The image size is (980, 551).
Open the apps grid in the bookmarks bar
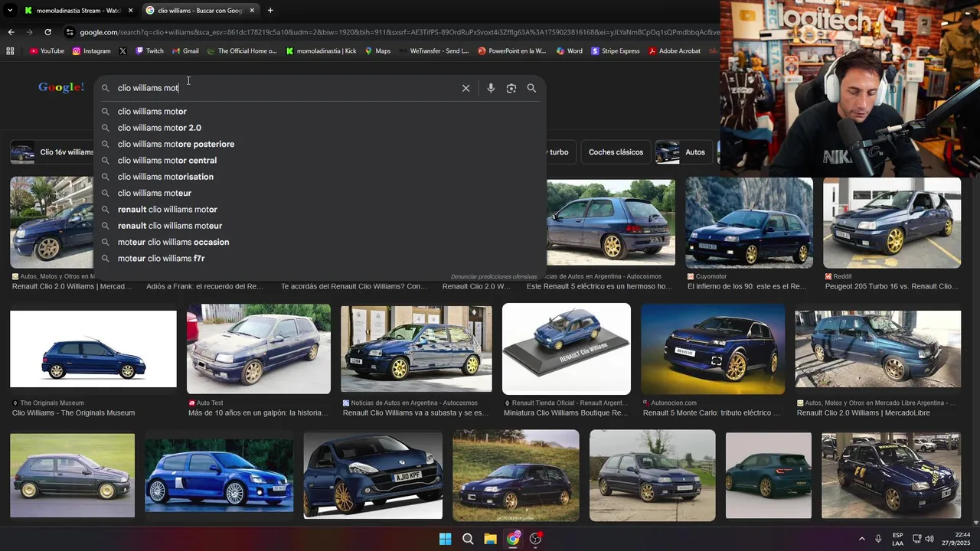pos(10,51)
